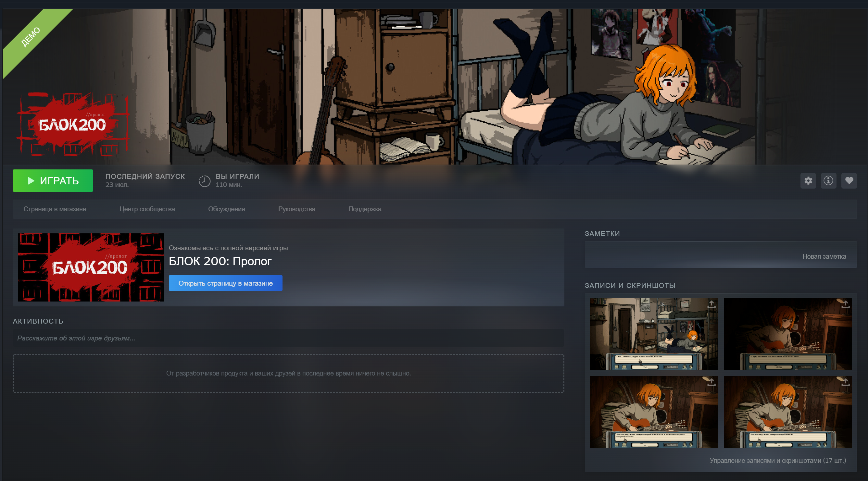
Task: Click the ВЫ ИГРАЛИ playtime label
Action: point(238,177)
